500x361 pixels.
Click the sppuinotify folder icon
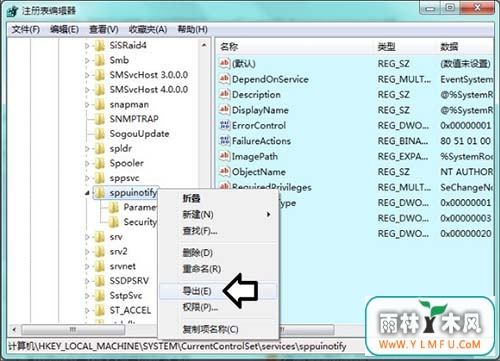[99, 192]
